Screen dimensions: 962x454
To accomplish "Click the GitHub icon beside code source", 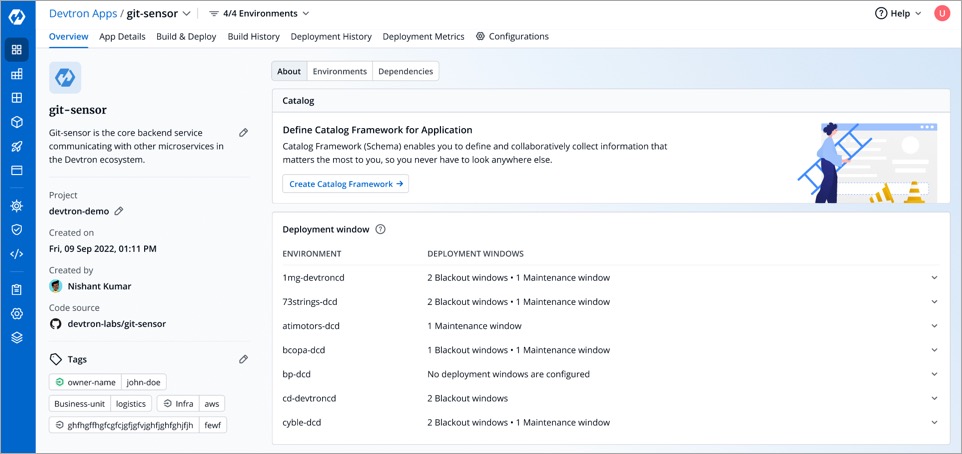I will (x=56, y=323).
